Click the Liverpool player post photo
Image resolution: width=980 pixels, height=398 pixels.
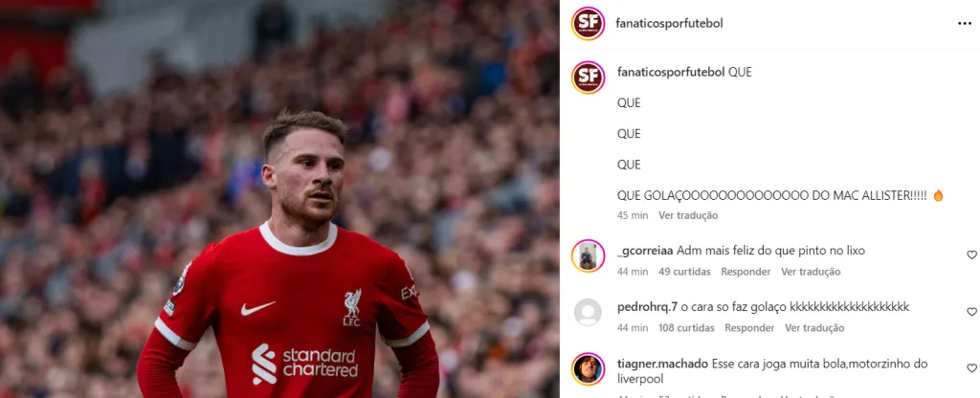coord(279,199)
